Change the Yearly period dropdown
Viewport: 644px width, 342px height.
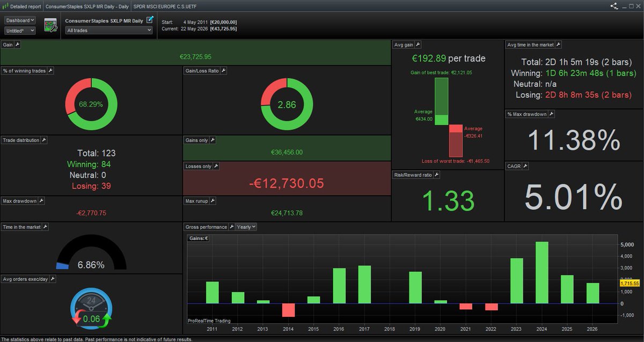click(246, 227)
